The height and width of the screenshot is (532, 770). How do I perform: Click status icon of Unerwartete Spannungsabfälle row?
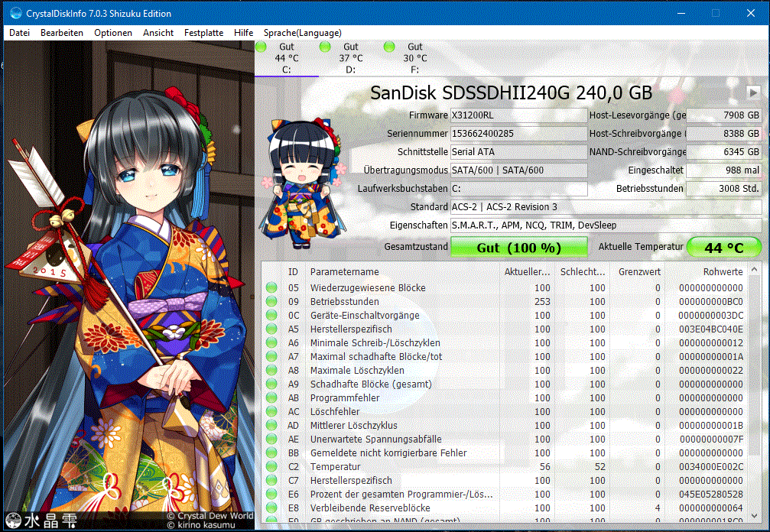click(271, 440)
